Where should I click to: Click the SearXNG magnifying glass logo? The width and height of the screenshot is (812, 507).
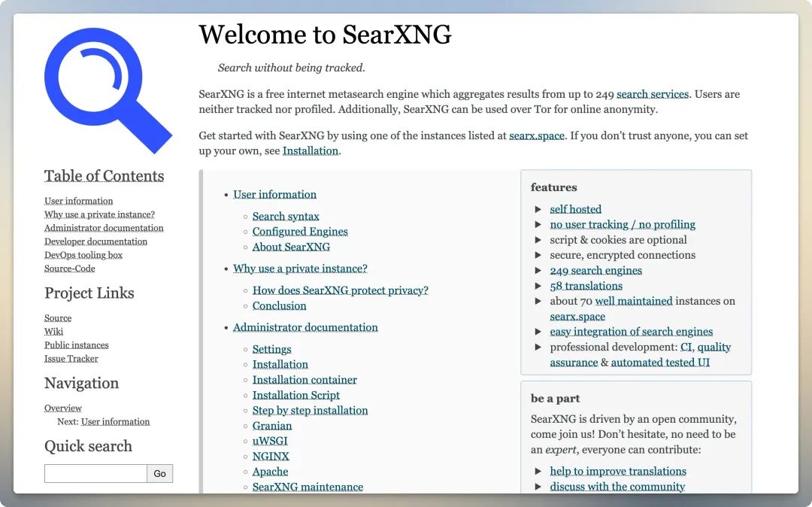108,90
